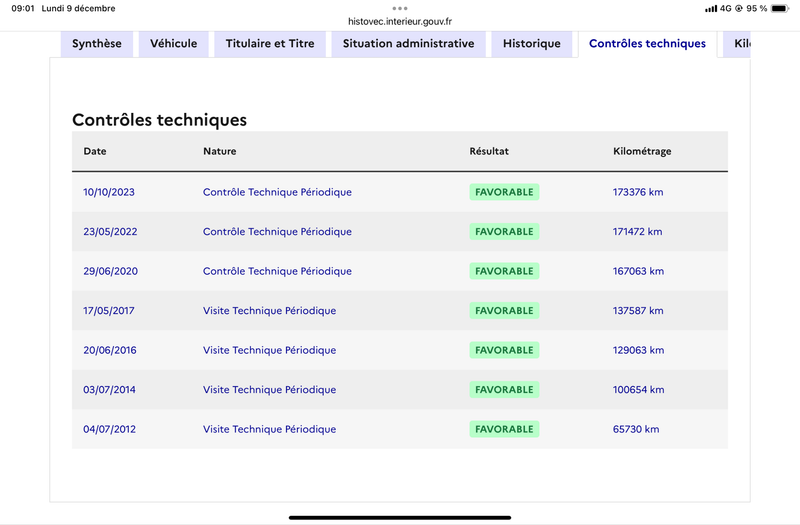
Task: Select the date 17/05/2017
Action: (109, 311)
